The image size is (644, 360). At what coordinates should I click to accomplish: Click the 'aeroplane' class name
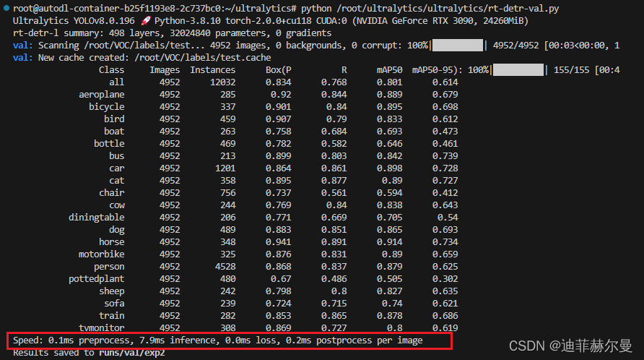102,95
